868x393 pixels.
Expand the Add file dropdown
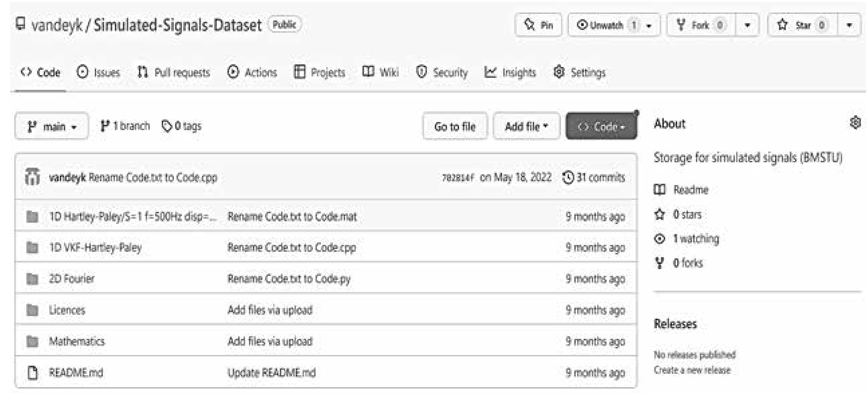click(526, 127)
